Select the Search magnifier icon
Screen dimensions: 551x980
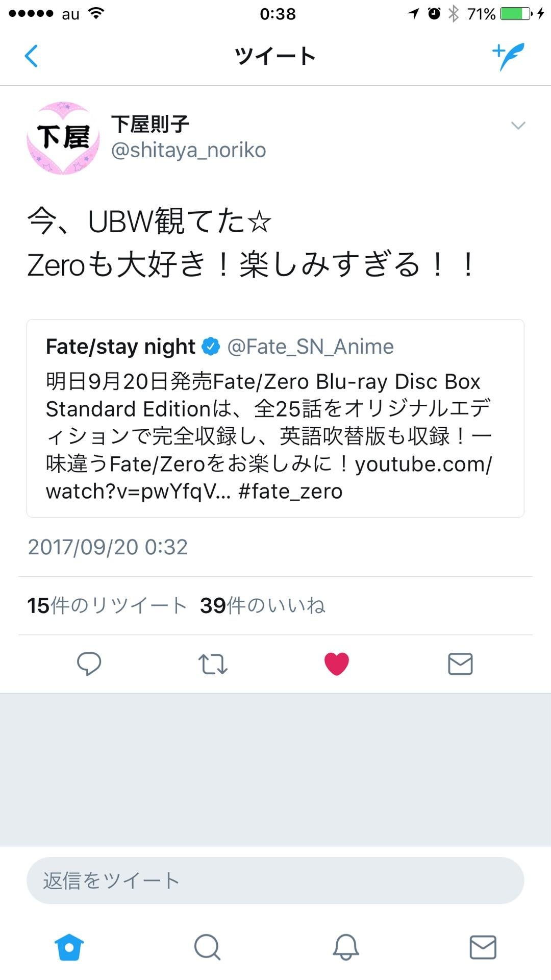[207, 947]
